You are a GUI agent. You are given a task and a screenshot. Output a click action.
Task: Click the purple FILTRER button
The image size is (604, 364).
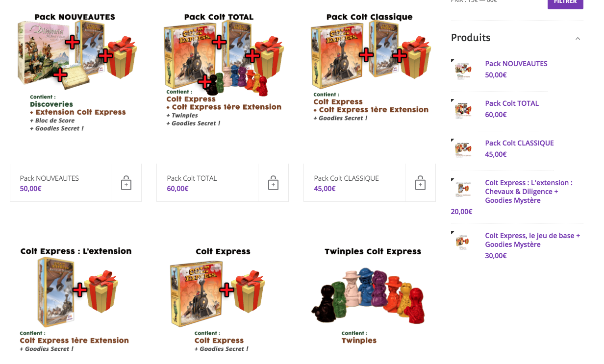coord(565,3)
